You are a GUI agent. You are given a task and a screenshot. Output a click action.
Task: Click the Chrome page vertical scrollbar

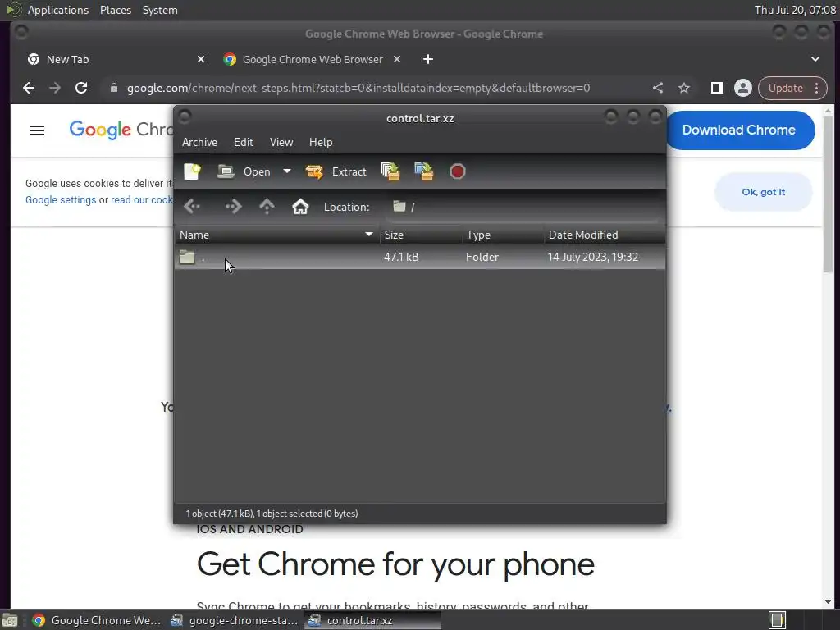click(829, 193)
